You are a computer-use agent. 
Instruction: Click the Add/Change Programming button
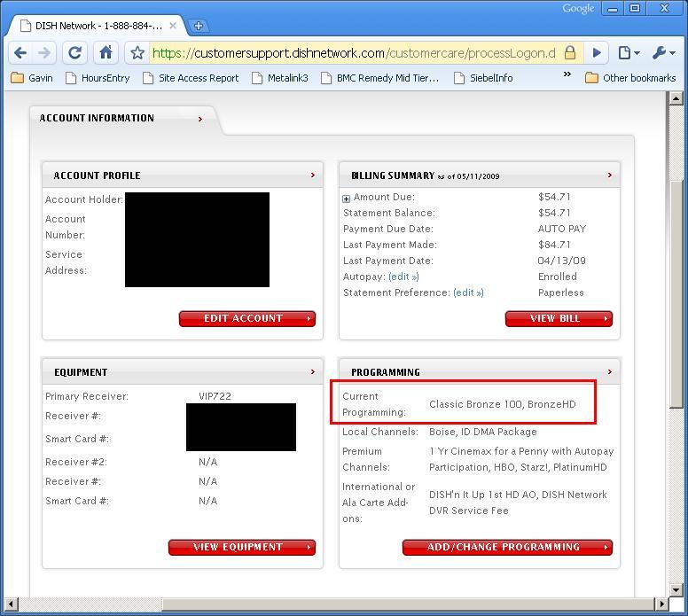click(x=507, y=547)
